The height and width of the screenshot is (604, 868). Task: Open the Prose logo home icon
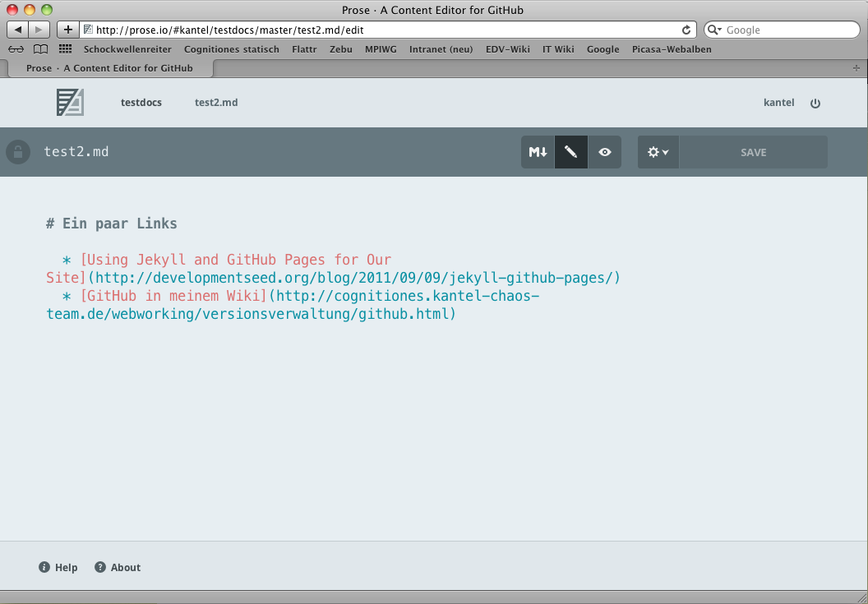click(71, 103)
